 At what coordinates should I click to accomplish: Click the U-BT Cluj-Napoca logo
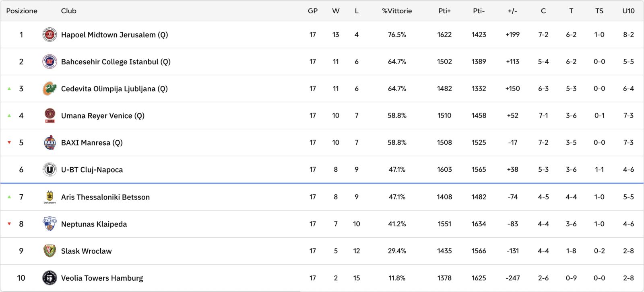pyautogui.click(x=50, y=169)
